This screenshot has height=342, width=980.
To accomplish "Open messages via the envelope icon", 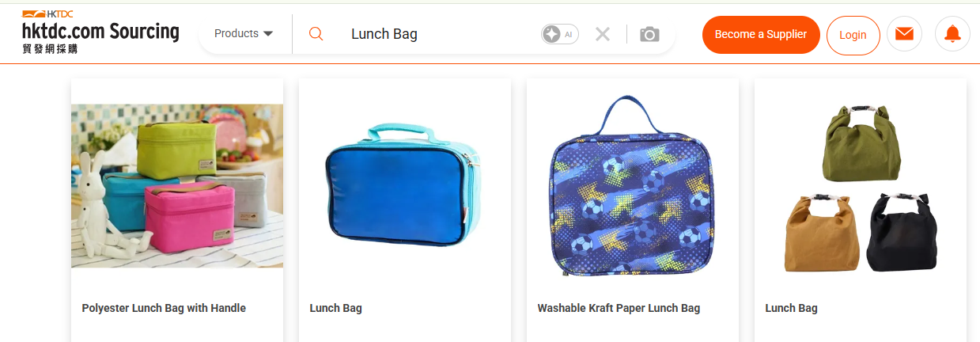I will coord(904,34).
